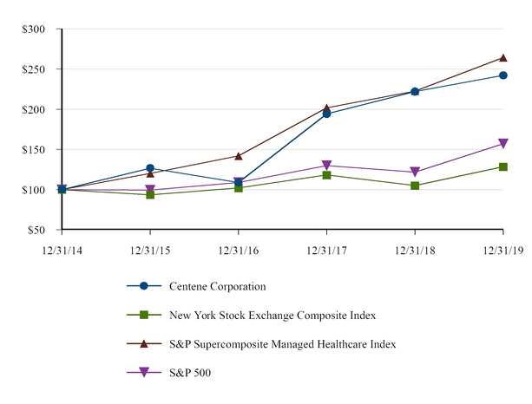Click the 12/31/17 x-axis date label
This screenshot has width=532, height=404.
(326, 250)
